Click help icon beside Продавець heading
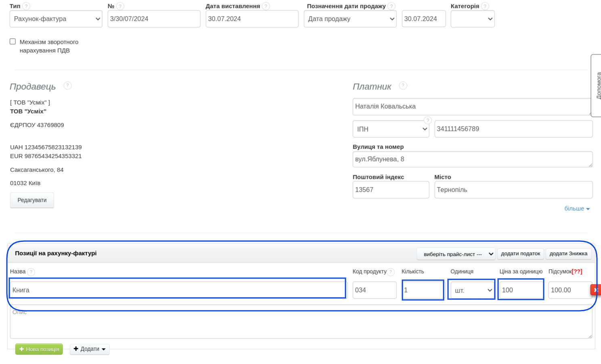Screen dimensions: 601x364 pyautogui.click(x=68, y=85)
